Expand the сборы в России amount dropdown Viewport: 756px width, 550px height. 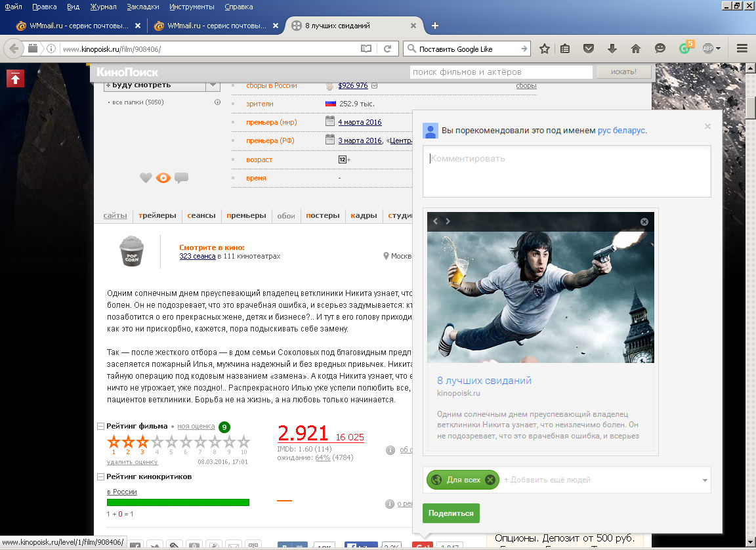coord(375,86)
